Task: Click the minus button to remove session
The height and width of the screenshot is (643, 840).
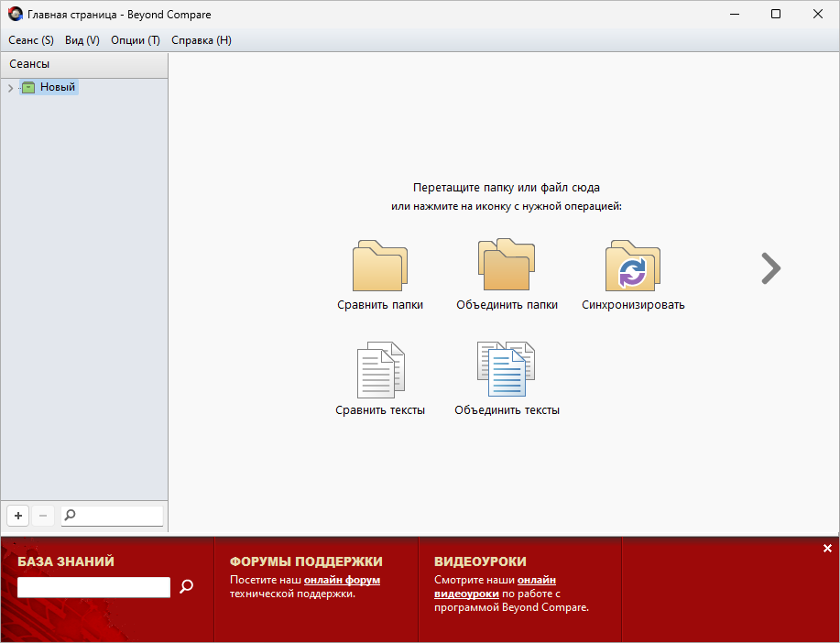Action: click(x=43, y=516)
